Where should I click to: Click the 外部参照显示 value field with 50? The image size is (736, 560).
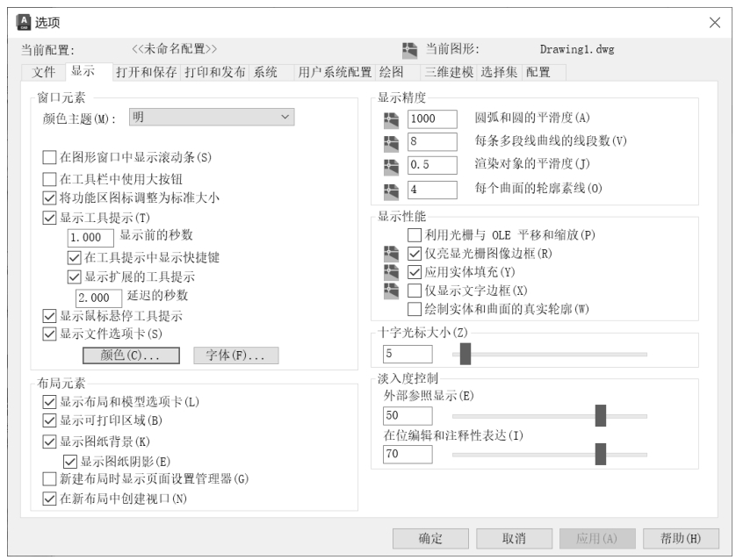click(408, 416)
